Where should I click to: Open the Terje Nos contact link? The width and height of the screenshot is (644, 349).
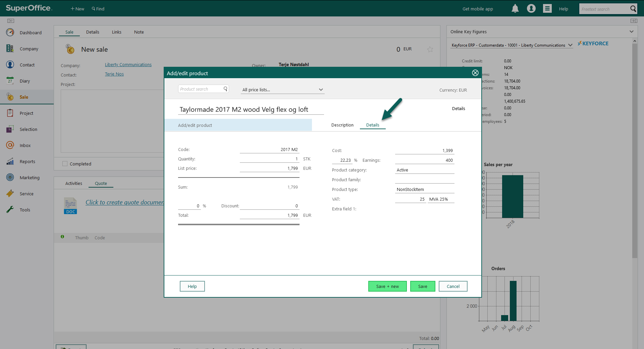coord(114,74)
